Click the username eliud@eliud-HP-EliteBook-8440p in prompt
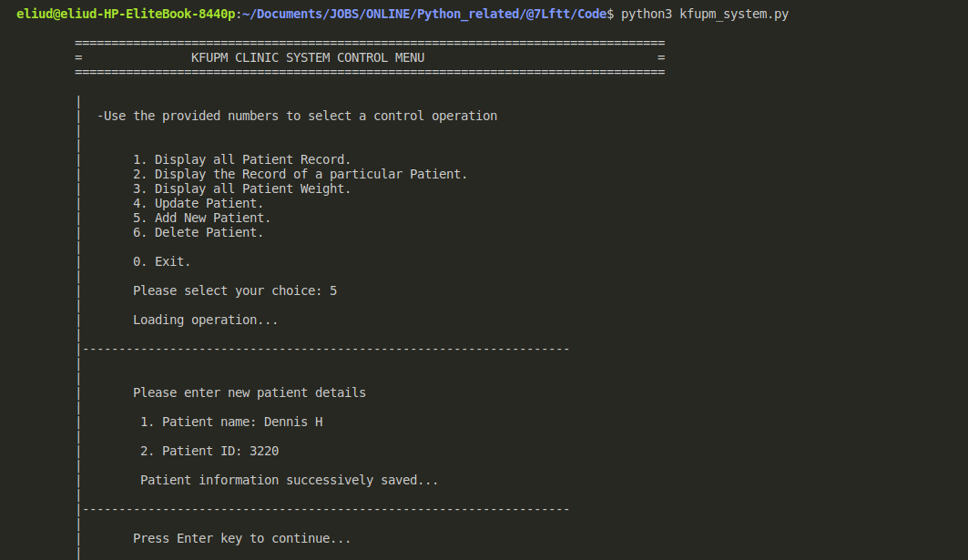 [x=126, y=14]
